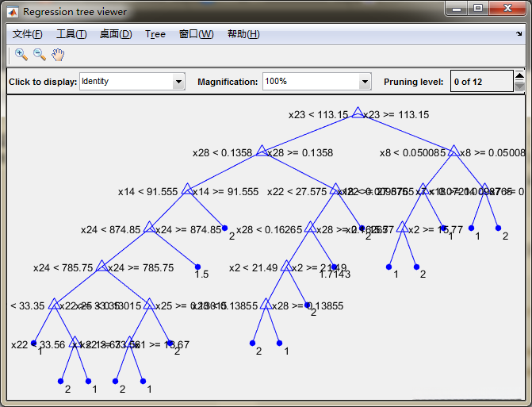The width and height of the screenshot is (532, 407).
Task: Click the x22 < 33.56 branch node triangle
Action: coord(75,342)
